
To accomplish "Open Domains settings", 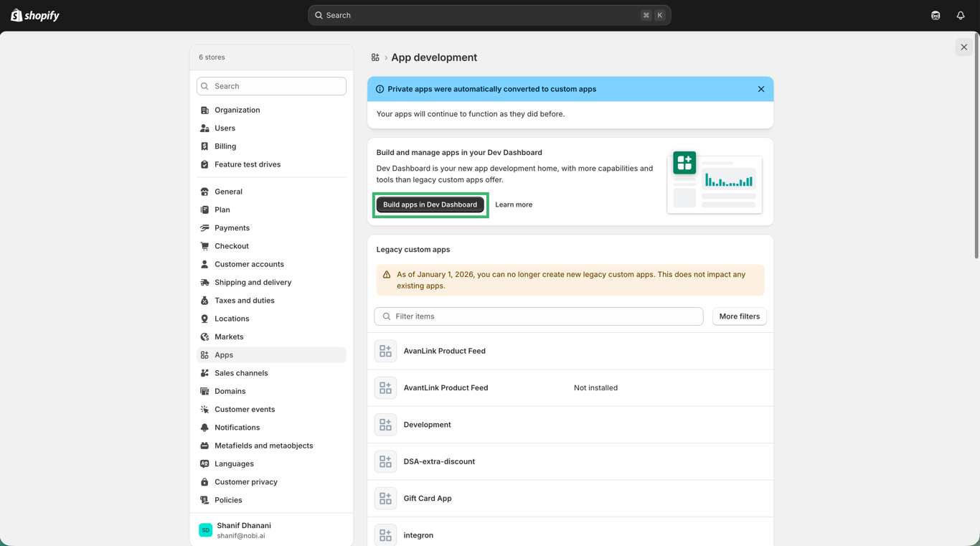I will 271,391.
